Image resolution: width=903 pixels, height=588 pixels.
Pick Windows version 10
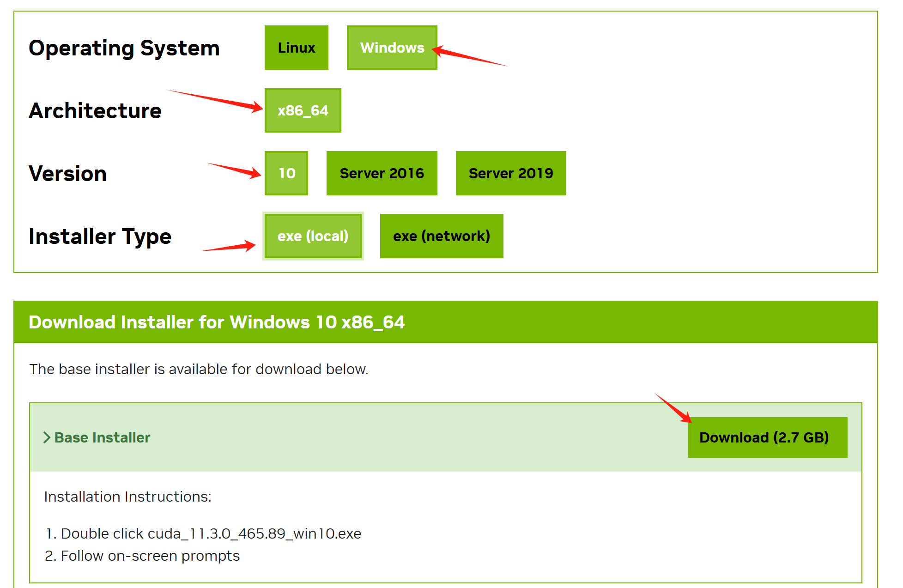[x=286, y=173]
